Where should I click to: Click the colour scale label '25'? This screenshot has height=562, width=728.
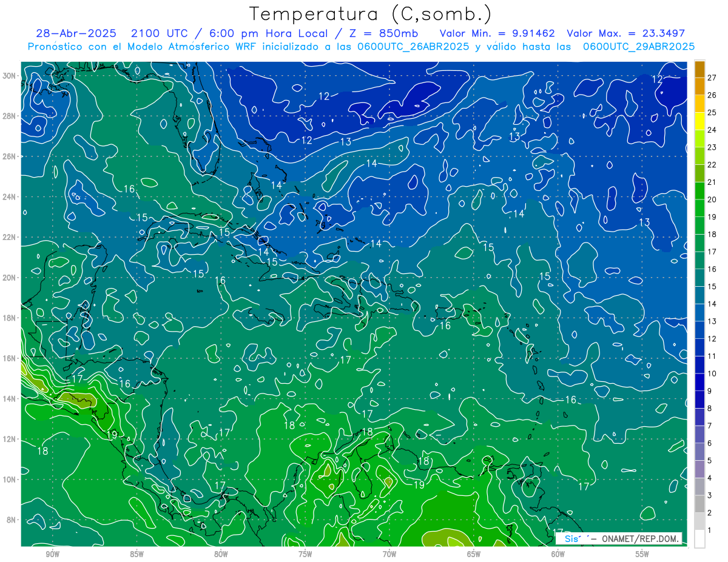pyautogui.click(x=712, y=112)
